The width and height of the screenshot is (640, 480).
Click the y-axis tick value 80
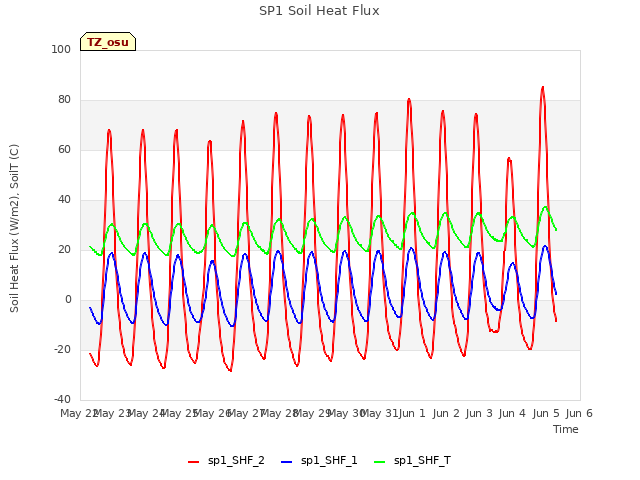tap(64, 100)
